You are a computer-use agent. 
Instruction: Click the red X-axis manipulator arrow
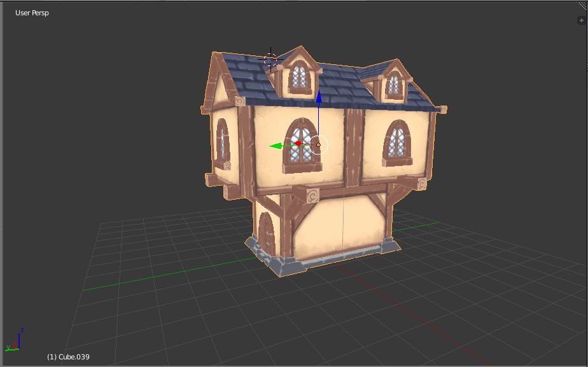298,144
